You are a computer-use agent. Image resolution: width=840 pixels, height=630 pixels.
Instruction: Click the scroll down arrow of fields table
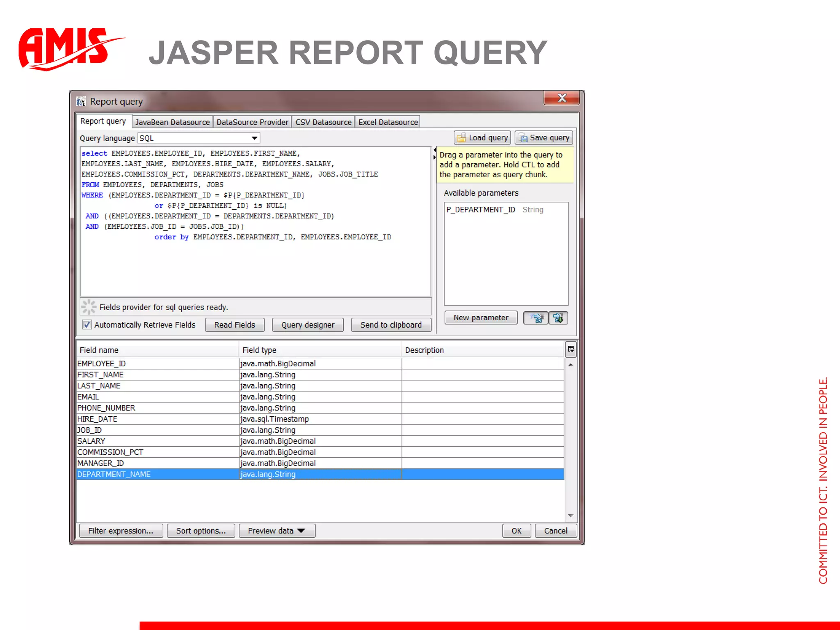point(571,516)
